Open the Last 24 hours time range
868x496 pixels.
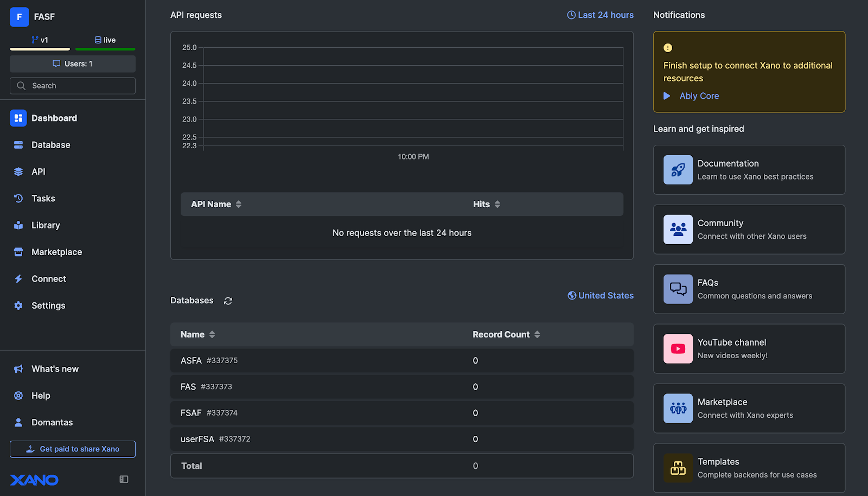[x=600, y=15]
